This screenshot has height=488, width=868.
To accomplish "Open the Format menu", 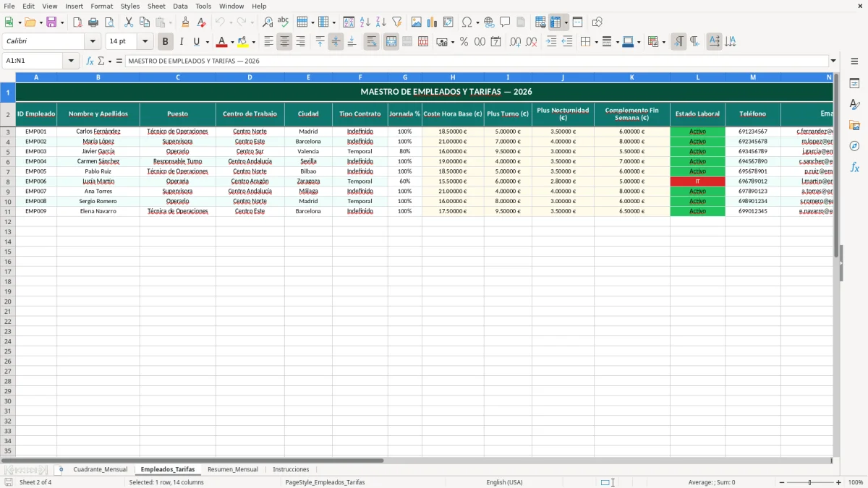I will coord(101,6).
